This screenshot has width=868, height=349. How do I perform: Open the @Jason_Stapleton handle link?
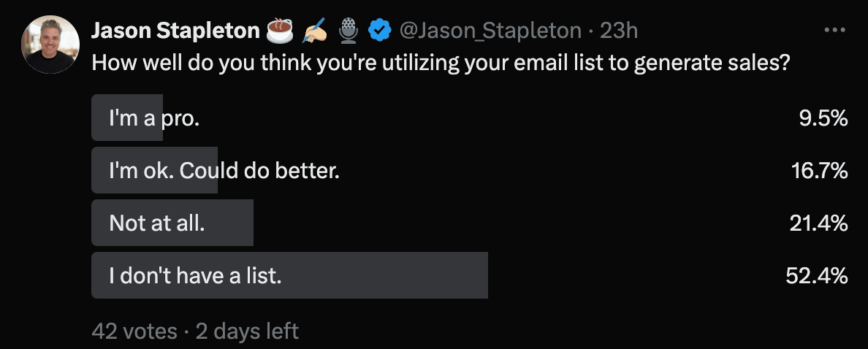click(490, 31)
